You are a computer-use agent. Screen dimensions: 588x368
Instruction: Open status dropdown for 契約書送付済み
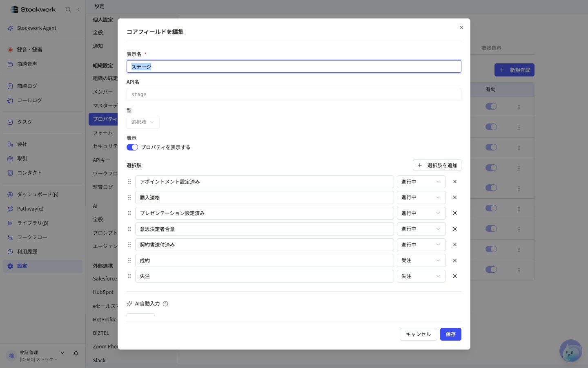click(x=421, y=245)
